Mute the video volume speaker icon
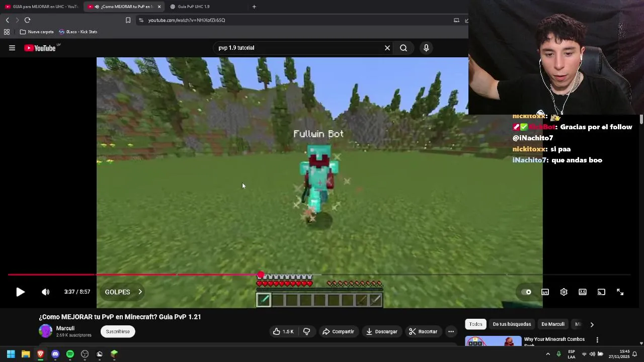This screenshot has width=644, height=362. [45, 292]
